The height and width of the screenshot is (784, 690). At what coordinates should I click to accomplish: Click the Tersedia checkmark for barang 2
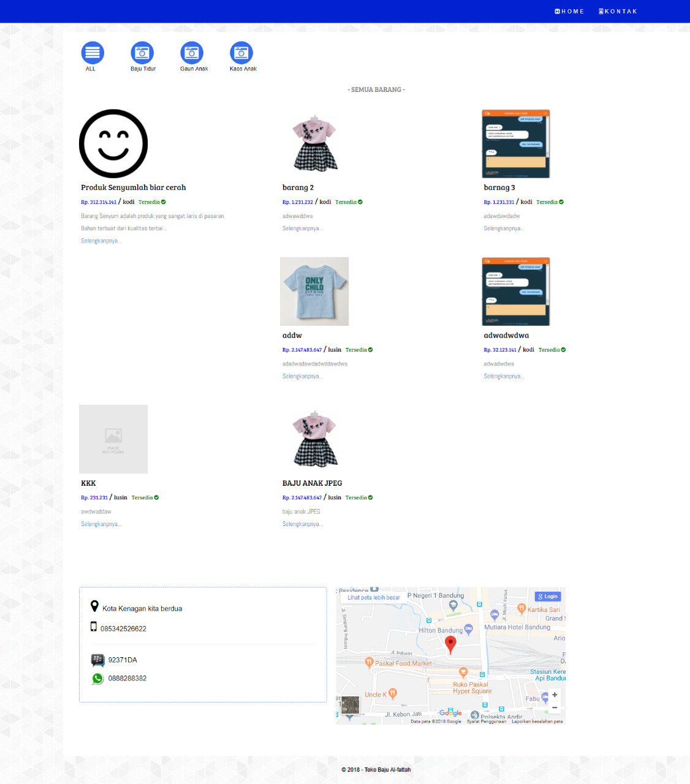(x=360, y=202)
